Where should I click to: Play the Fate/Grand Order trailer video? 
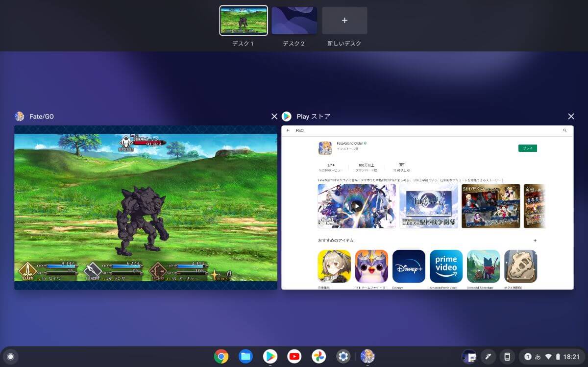point(357,206)
